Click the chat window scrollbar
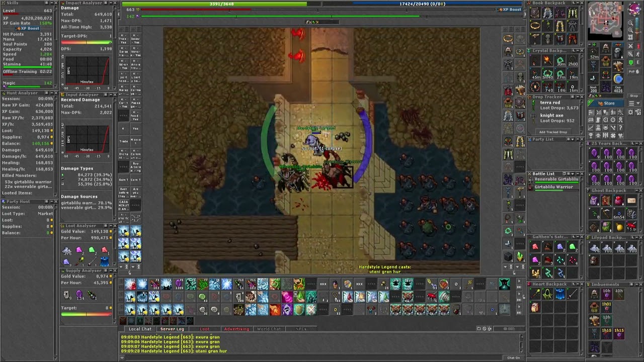Image resolution: width=644 pixels, height=362 pixels. coord(522,344)
